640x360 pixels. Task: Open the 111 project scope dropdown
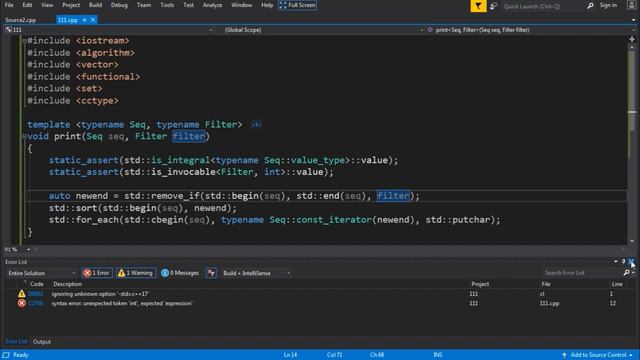point(211,30)
